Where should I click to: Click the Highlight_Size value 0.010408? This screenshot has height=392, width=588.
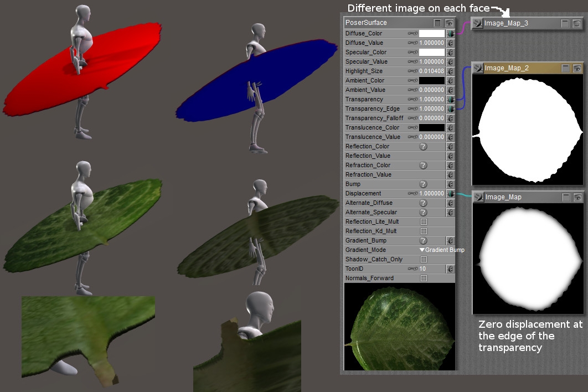click(x=432, y=71)
